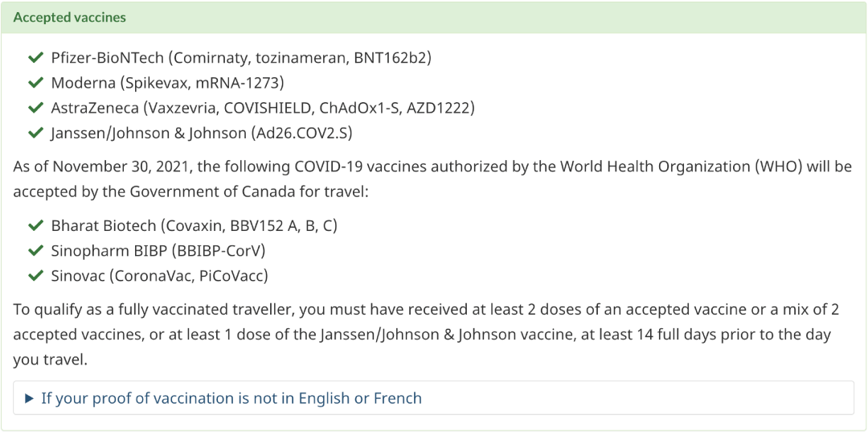Click the paragraph starting 'As of November 30, 2021'
The image size is (868, 432).
432,179
